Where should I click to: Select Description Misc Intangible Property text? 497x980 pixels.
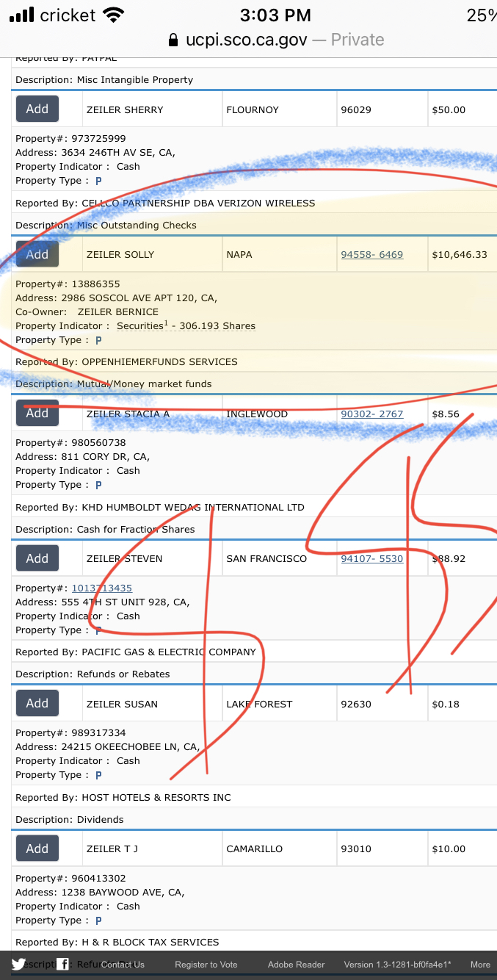click(104, 80)
